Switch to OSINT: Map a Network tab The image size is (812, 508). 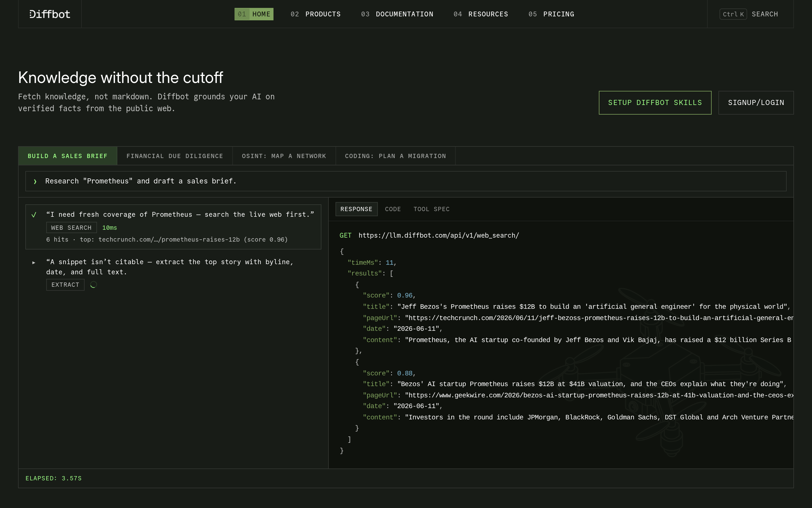coord(284,156)
